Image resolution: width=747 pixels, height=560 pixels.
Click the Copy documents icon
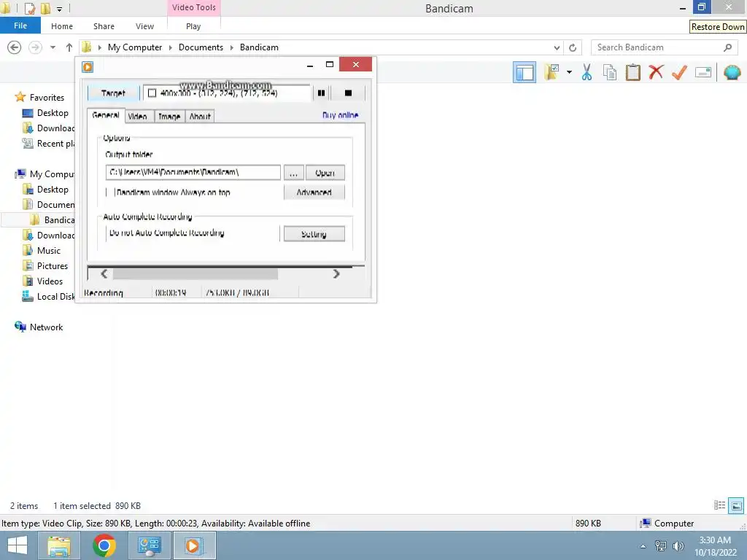tap(609, 72)
